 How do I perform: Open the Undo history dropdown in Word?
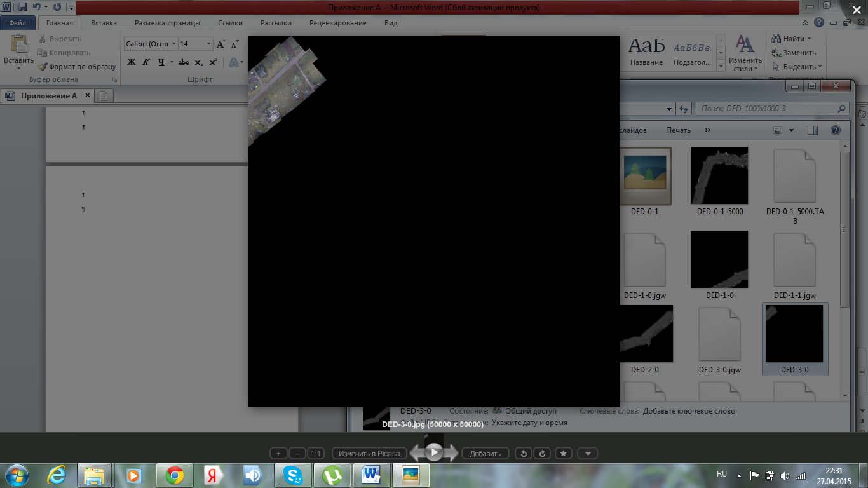(46, 8)
